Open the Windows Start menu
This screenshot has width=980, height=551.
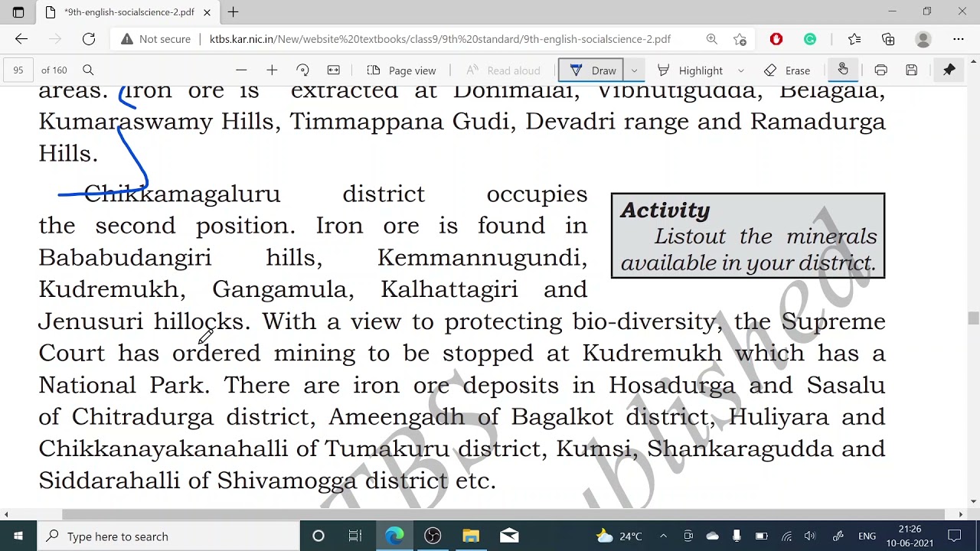click(x=18, y=536)
